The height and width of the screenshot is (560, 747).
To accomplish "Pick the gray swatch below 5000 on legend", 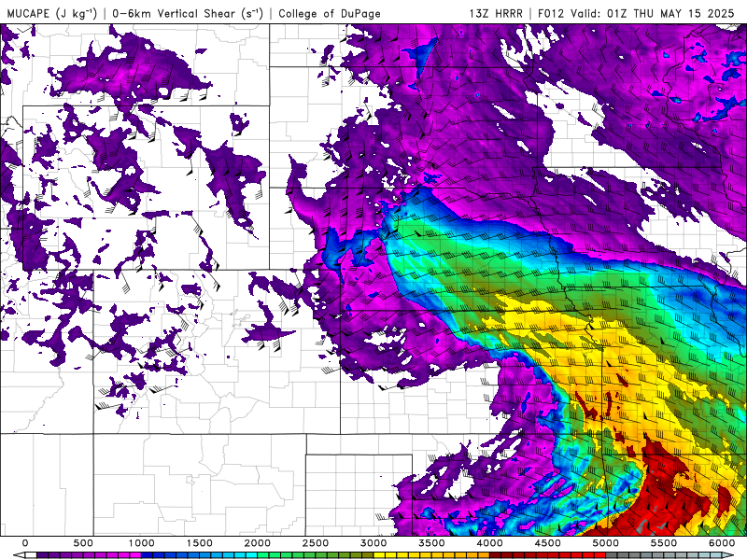I will 612,555.
